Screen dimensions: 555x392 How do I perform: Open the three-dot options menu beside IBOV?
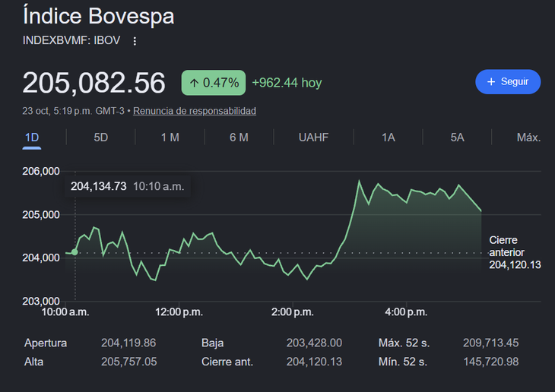point(135,41)
